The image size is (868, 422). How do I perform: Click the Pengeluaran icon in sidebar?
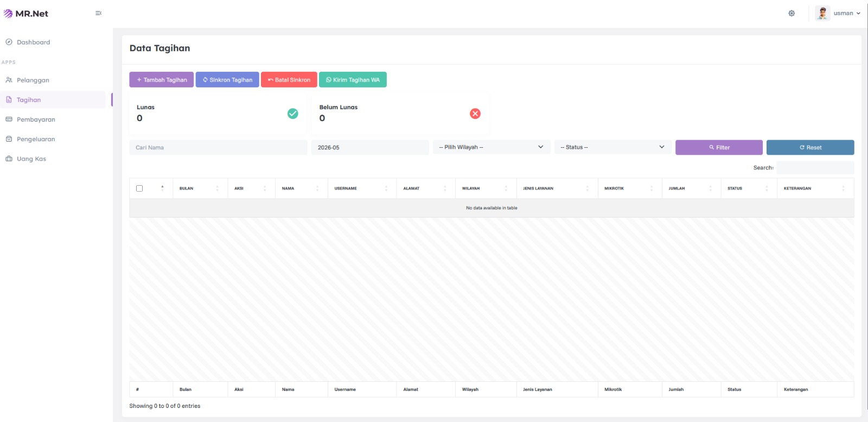[x=9, y=139]
